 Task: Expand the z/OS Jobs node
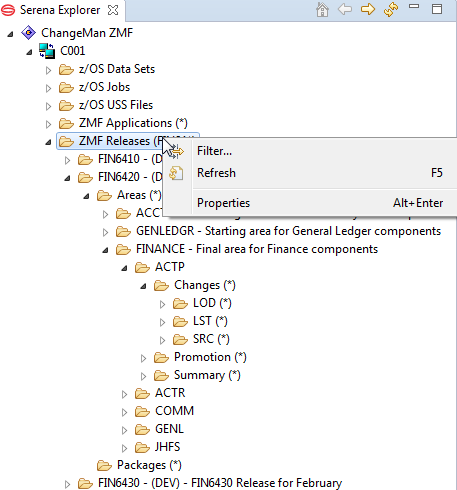(x=48, y=88)
